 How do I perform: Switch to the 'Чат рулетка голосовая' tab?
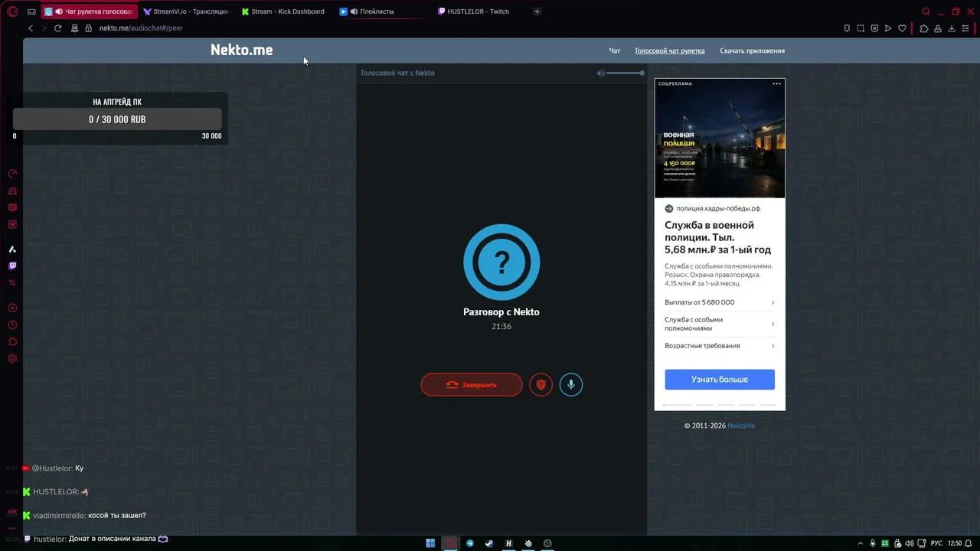pos(90,11)
